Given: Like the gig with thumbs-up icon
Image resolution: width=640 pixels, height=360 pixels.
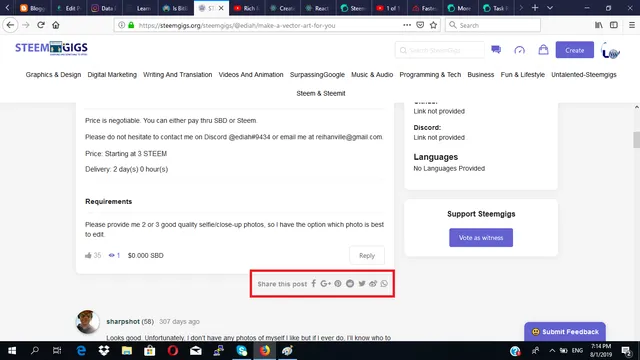Looking at the screenshot, I should point(88,255).
